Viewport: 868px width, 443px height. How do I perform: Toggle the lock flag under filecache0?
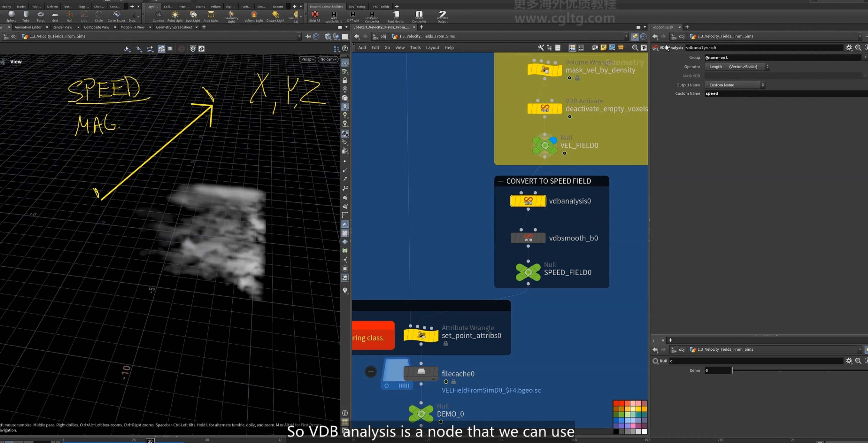click(453, 382)
